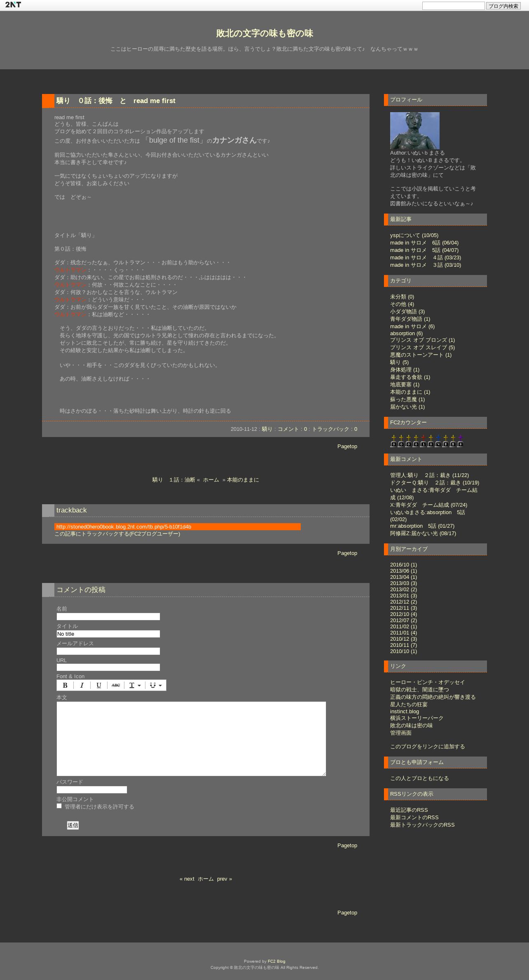Open previous post 驕り 1話：油断

tap(173, 480)
